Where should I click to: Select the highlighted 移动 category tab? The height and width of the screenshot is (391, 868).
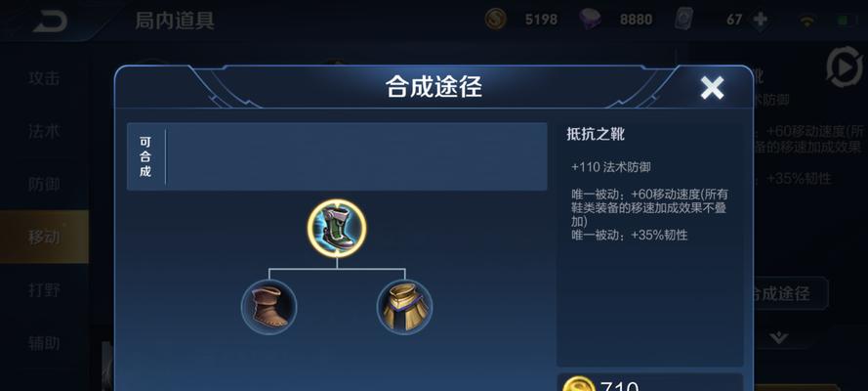[x=44, y=237]
